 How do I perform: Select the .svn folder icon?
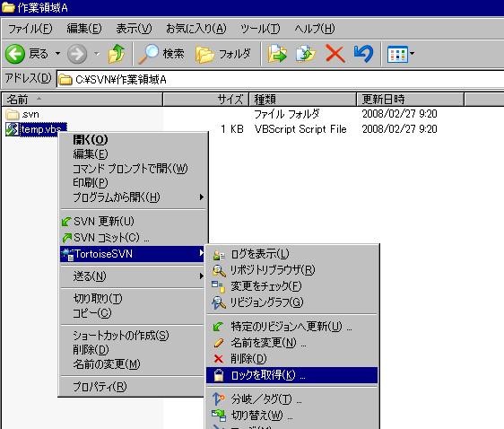click(13, 114)
